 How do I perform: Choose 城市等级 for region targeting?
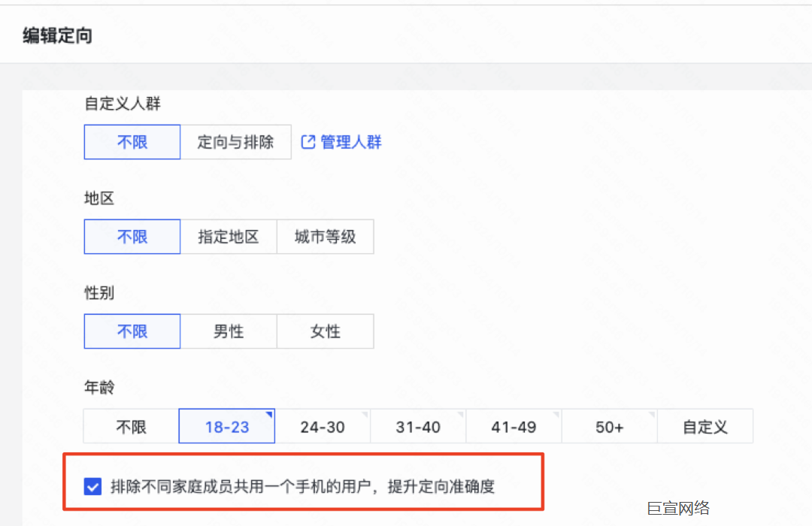click(325, 236)
